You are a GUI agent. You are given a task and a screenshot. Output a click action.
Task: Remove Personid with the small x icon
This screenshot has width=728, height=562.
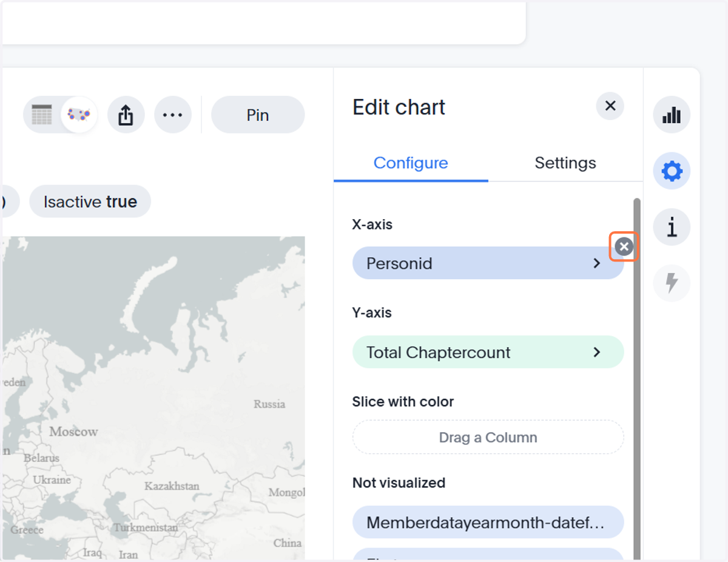tap(624, 246)
